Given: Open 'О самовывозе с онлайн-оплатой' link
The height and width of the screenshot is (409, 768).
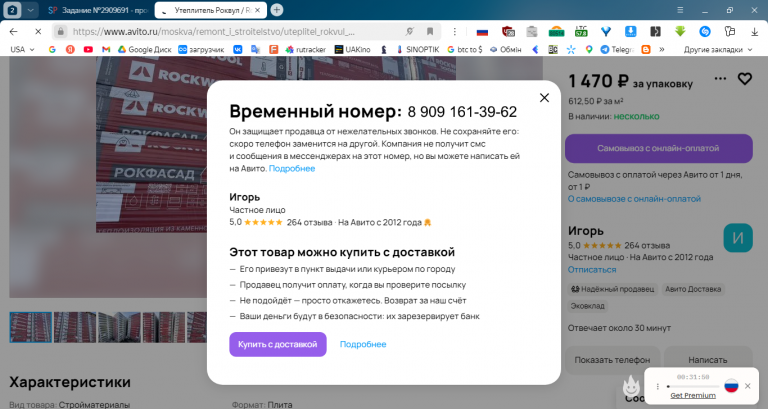Looking at the screenshot, I should click(x=634, y=199).
